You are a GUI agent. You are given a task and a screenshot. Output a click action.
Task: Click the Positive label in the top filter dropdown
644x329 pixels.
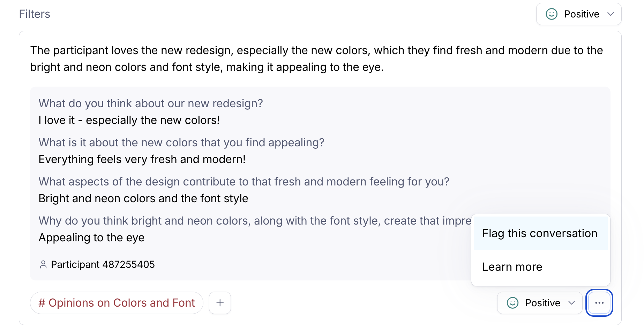[x=582, y=14]
